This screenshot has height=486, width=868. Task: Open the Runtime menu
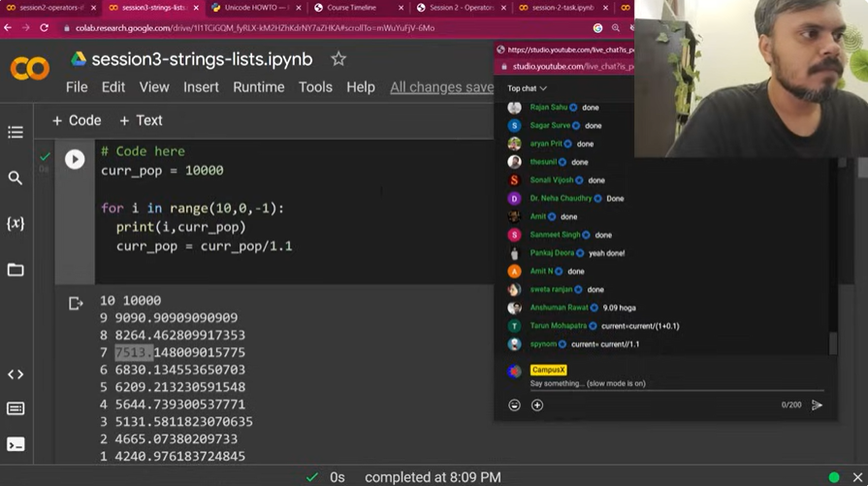pos(259,87)
